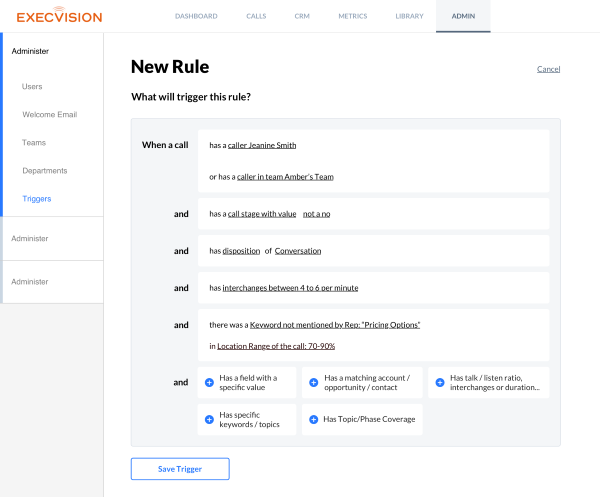Open the Library tab

click(x=409, y=16)
